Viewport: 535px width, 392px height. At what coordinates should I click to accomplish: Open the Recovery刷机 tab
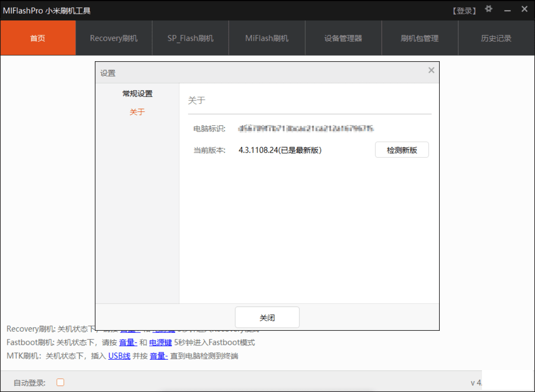click(x=114, y=38)
